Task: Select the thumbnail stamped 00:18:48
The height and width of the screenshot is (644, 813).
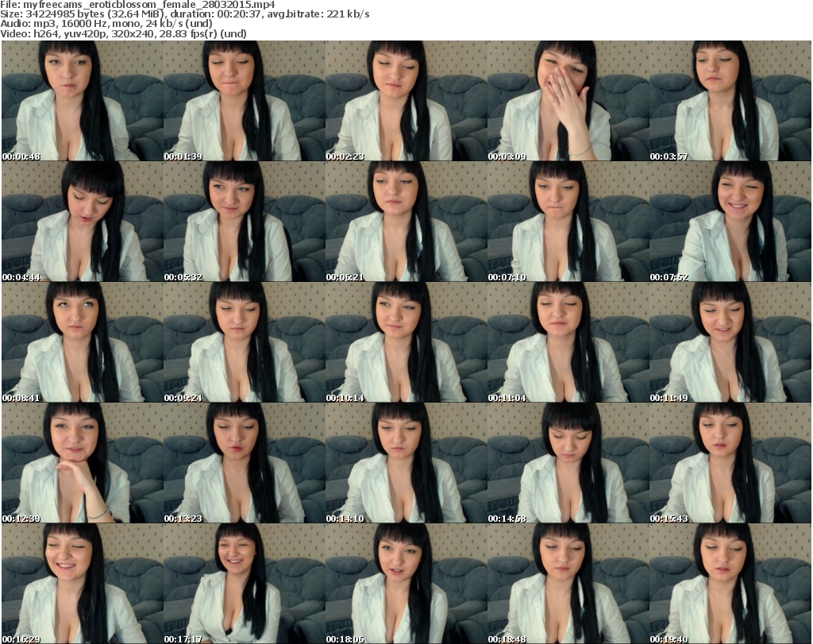Action: (568, 584)
